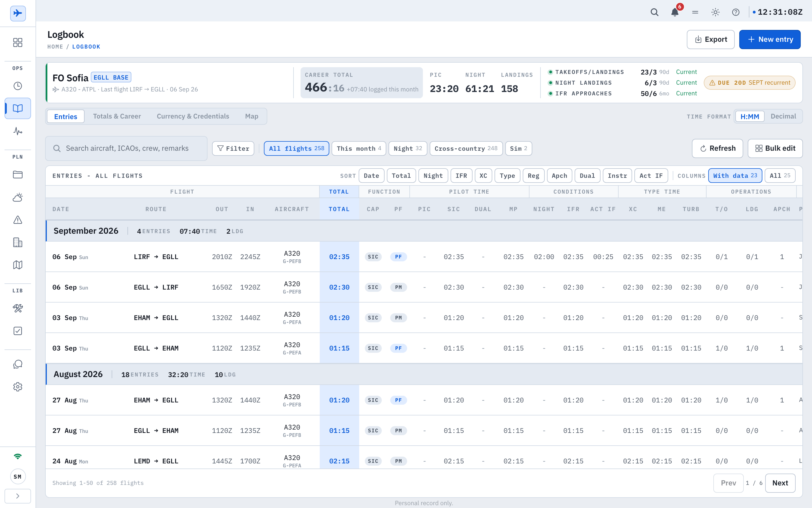The image size is (812, 508).
Task: Show All 25 columns
Action: click(780, 176)
